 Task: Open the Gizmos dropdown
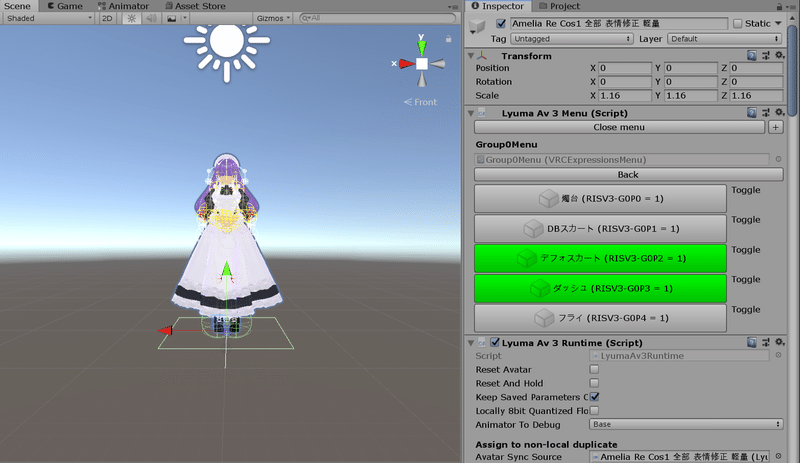273,18
